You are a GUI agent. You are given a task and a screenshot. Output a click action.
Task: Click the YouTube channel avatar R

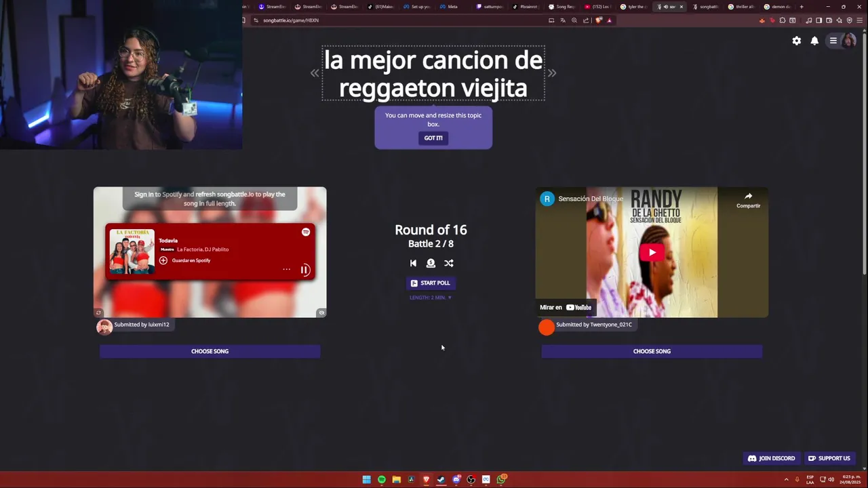547,199
